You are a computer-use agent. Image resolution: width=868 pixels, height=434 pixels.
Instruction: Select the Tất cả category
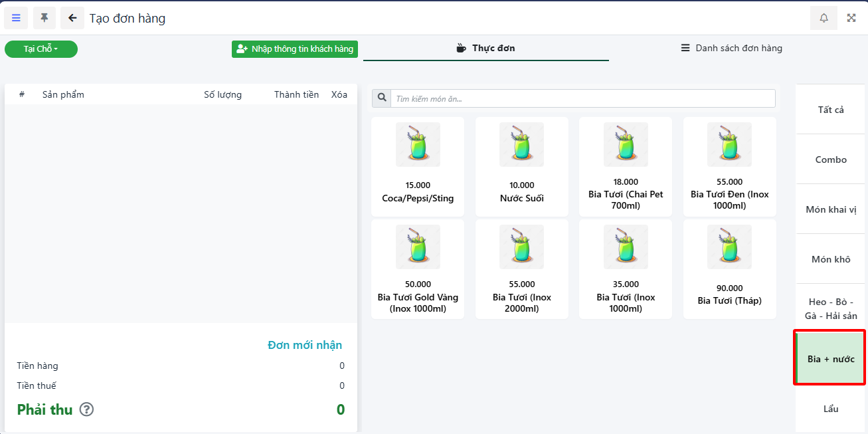[x=830, y=110]
